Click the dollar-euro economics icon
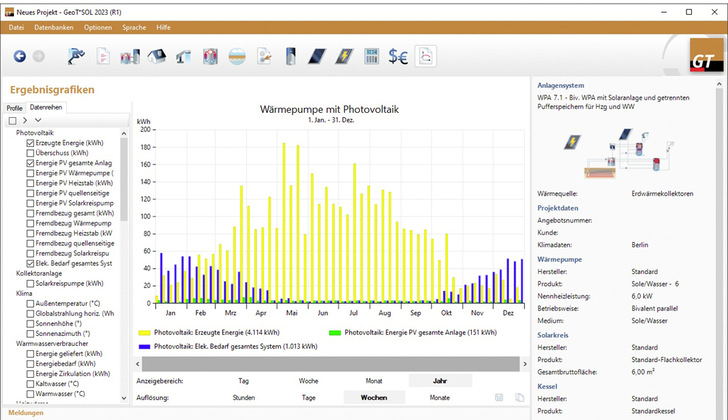Viewport: 728px width, 420px height. [x=398, y=57]
